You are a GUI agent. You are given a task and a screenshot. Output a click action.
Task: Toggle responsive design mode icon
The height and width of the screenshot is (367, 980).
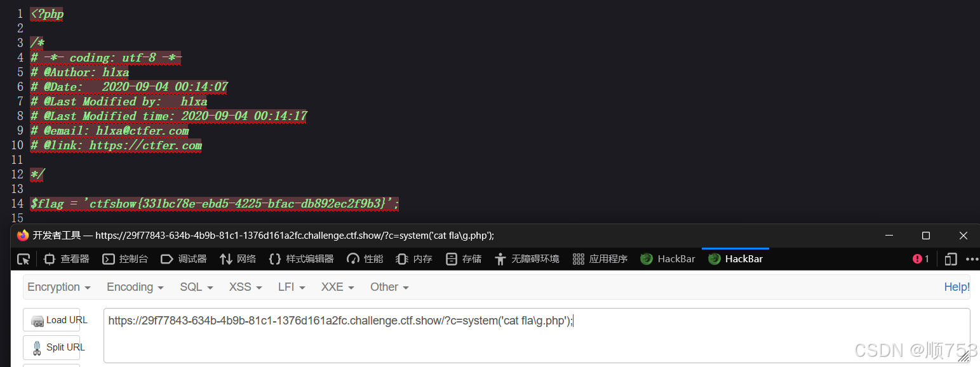pyautogui.click(x=951, y=258)
